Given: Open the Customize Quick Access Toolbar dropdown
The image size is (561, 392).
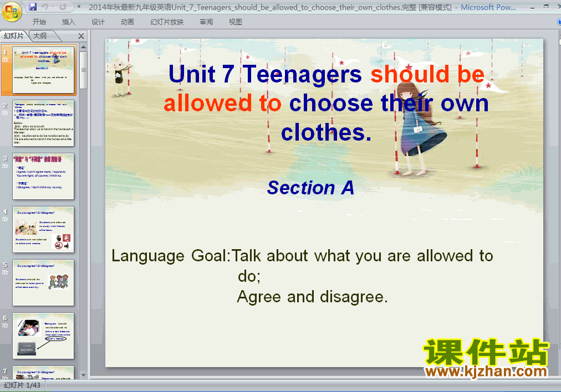Looking at the screenshot, I should click(79, 7).
